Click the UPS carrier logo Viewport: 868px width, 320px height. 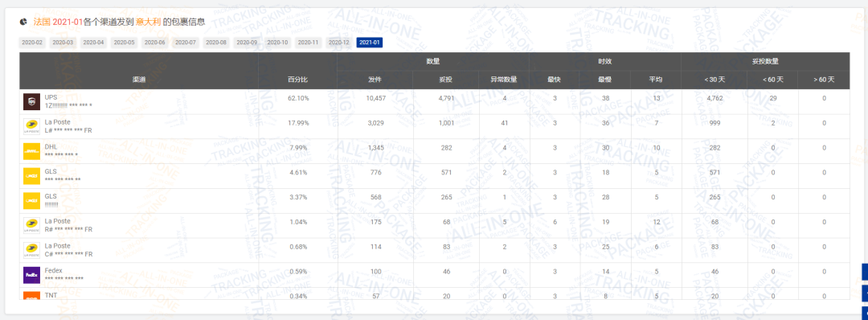pyautogui.click(x=31, y=102)
